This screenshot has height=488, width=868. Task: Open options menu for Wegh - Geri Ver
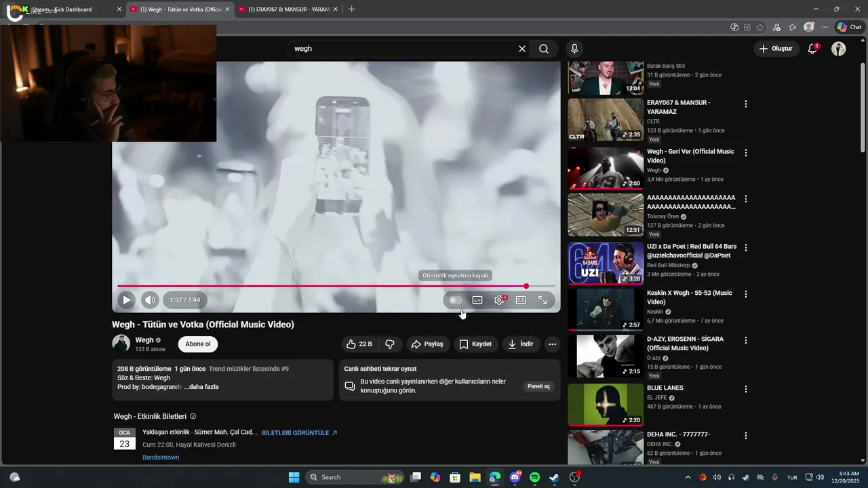tap(746, 153)
